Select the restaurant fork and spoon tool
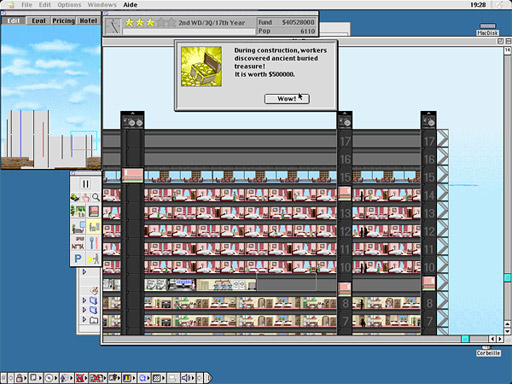 (94, 243)
